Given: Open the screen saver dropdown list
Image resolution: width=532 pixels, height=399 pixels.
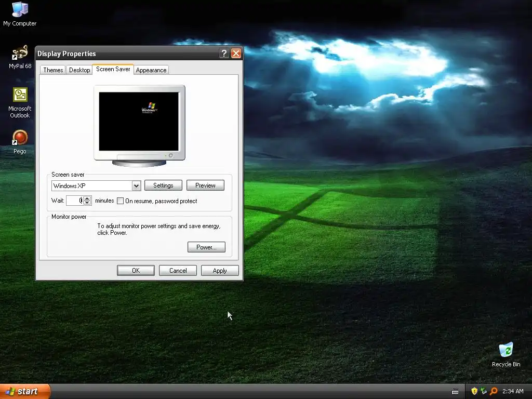Looking at the screenshot, I should tap(136, 185).
